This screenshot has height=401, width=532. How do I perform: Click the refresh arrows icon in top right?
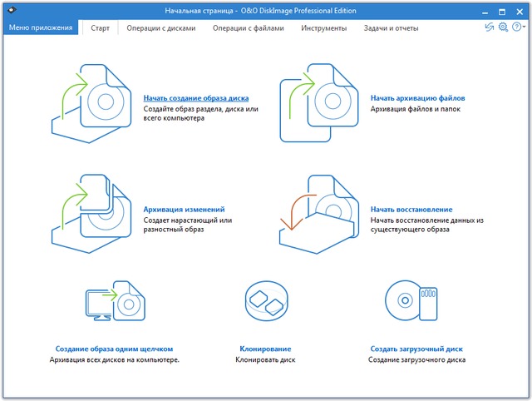490,28
